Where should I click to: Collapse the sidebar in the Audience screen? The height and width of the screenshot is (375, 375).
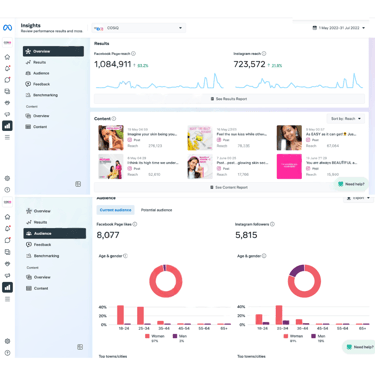[x=80, y=347]
